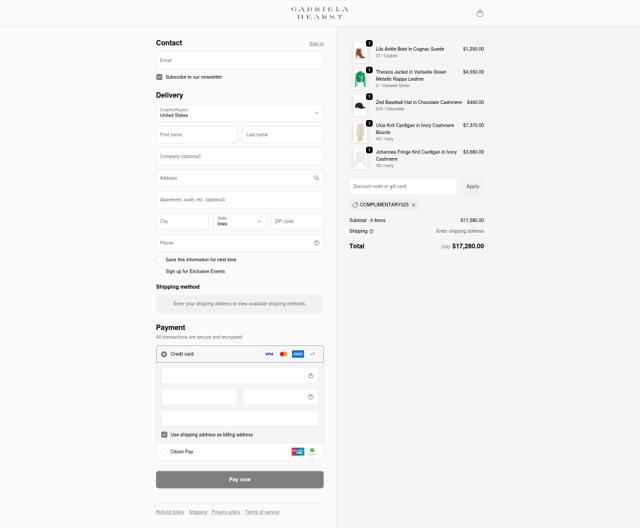Open the Refund policy link
This screenshot has width=640, height=528.
click(170, 512)
